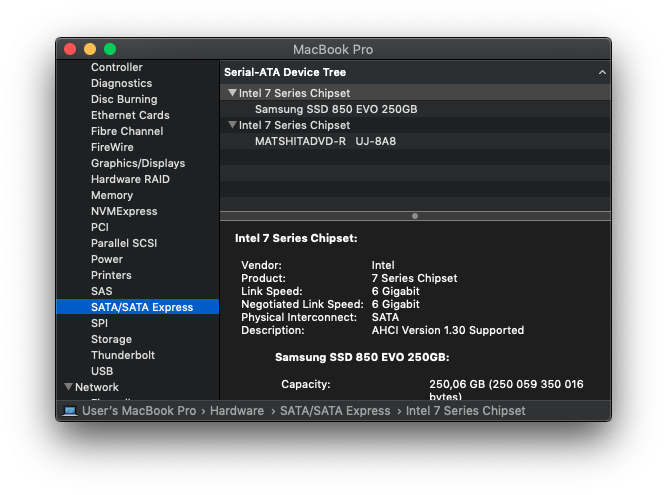Select NVMExpress in the sidebar
667x495 pixels.
123,211
